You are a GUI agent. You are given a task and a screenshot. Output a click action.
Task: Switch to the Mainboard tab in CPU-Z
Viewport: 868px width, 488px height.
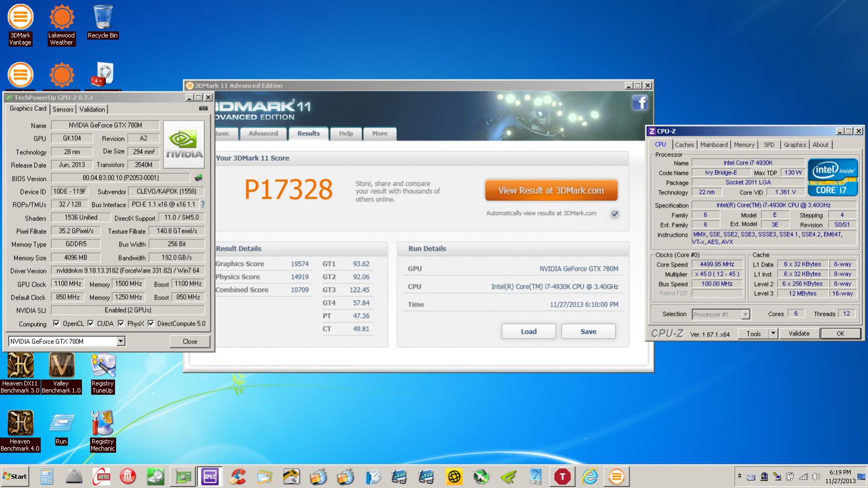click(714, 145)
